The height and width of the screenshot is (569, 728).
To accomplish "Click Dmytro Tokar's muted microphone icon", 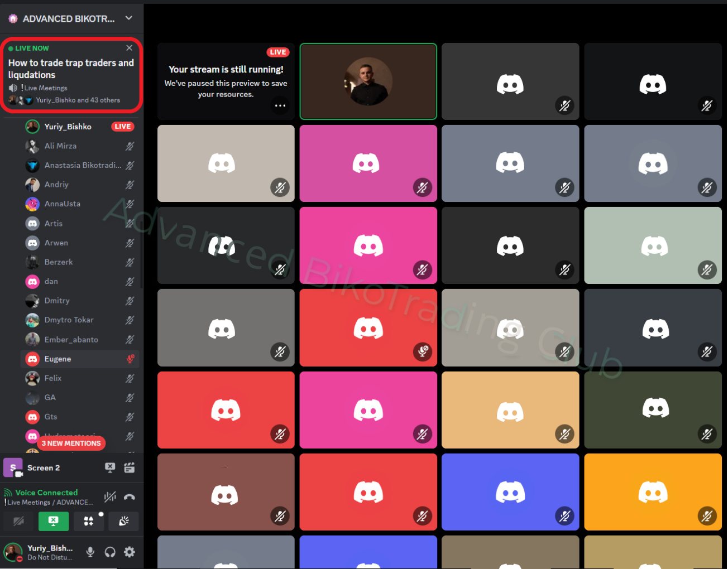I will click(130, 320).
